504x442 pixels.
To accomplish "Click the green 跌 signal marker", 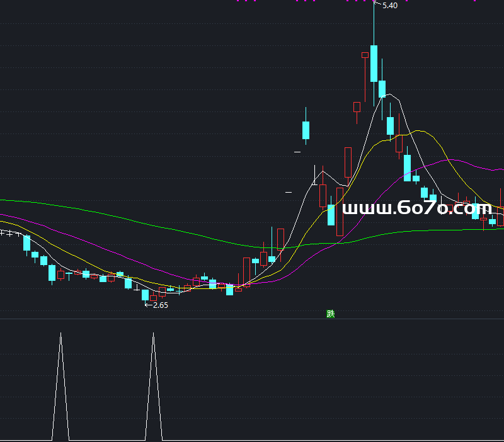I will (x=330, y=314).
